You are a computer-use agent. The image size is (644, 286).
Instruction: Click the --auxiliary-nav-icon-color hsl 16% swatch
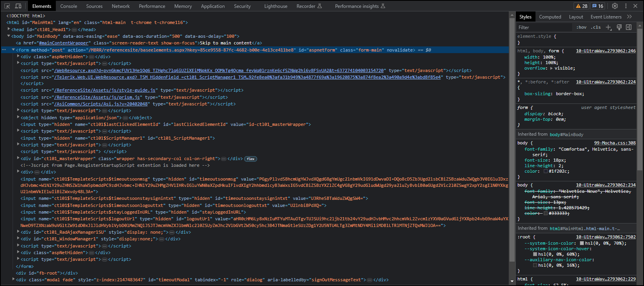click(x=535, y=265)
